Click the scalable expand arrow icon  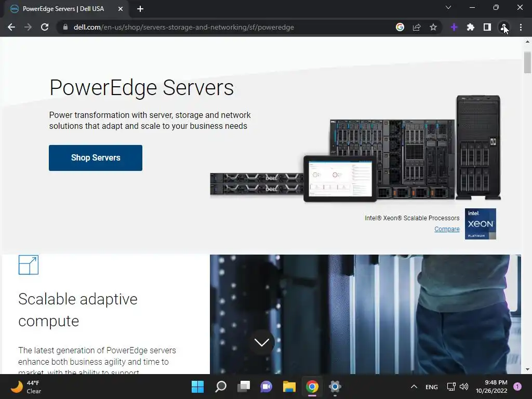coord(29,265)
